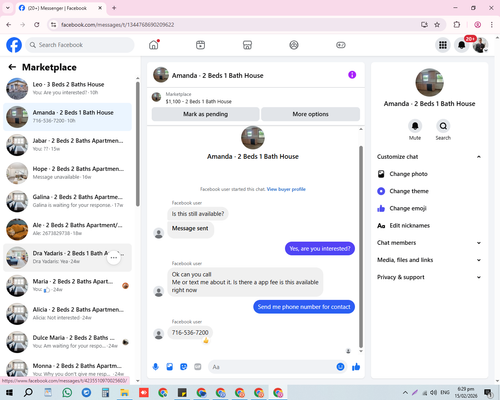The image size is (500, 400).
Task: Open the emoji picker in message box
Action: pos(340,367)
